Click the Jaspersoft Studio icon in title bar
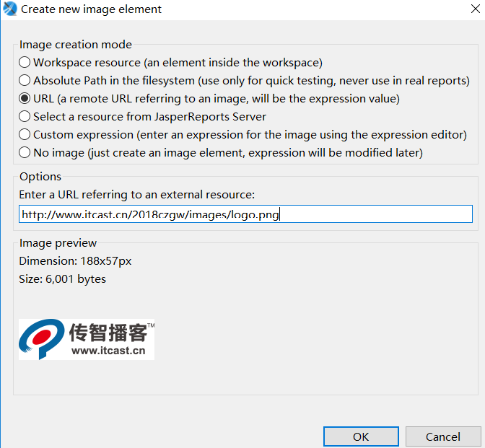The width and height of the screenshot is (485, 448). tap(9, 9)
